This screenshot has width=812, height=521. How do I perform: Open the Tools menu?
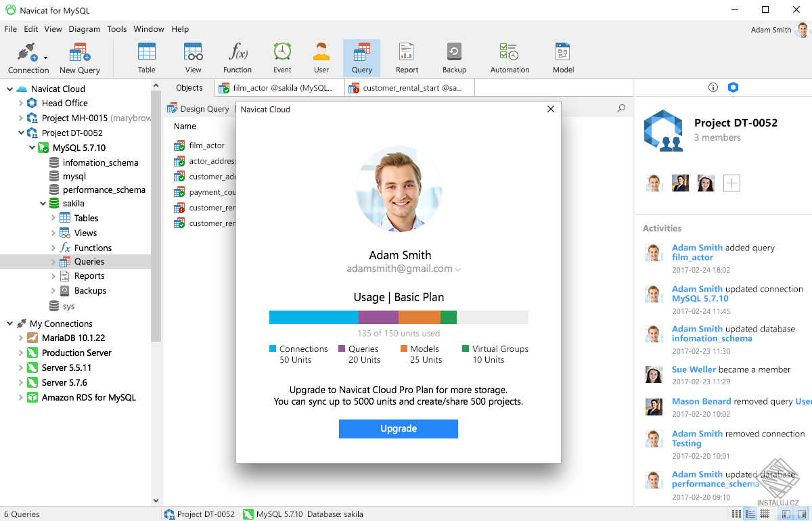pos(116,29)
